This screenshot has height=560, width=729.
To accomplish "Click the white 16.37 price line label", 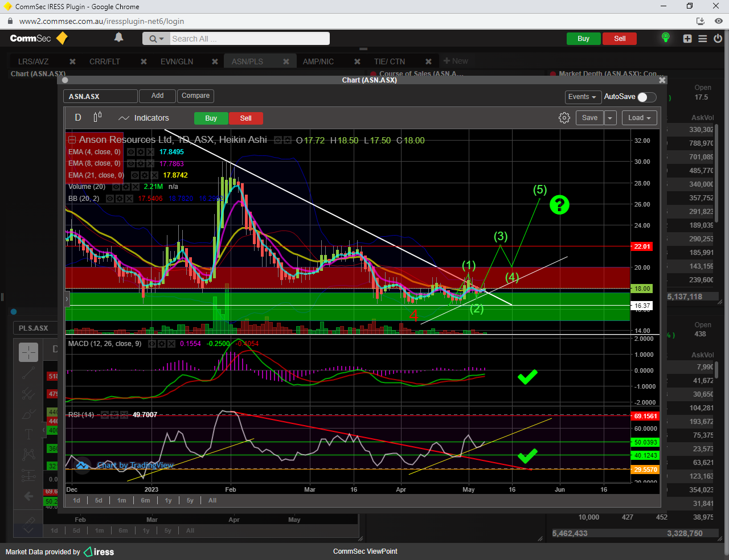I will click(642, 306).
